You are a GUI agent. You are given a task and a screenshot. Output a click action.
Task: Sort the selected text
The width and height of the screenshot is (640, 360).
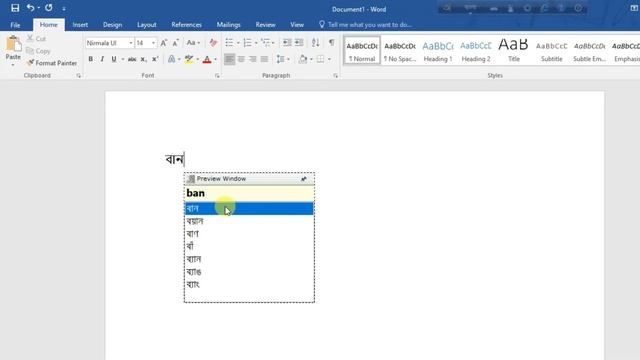point(316,43)
